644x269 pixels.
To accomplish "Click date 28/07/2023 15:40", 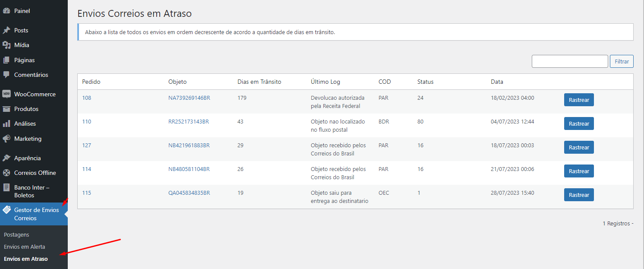I will tap(512, 193).
